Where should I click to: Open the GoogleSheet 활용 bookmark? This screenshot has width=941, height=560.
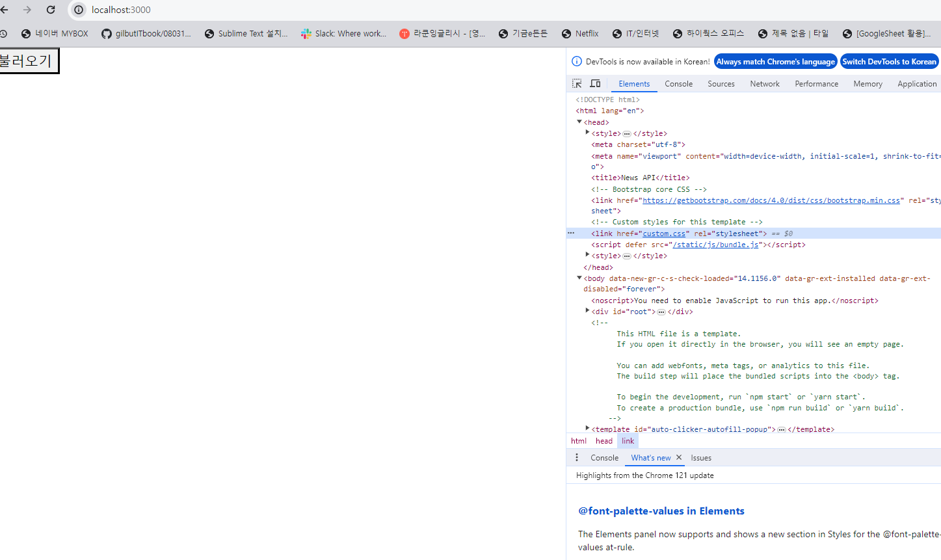tap(887, 33)
